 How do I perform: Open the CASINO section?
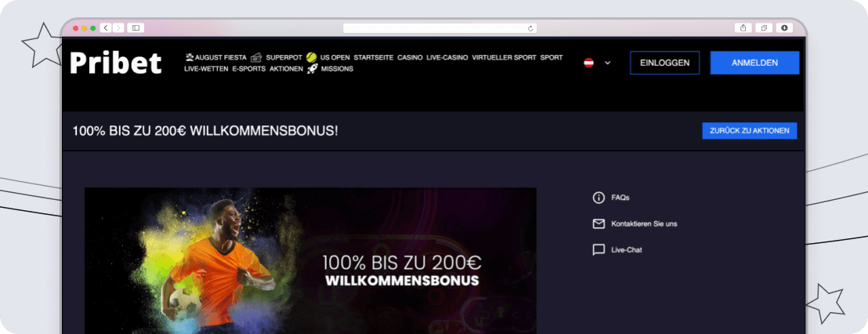click(410, 57)
